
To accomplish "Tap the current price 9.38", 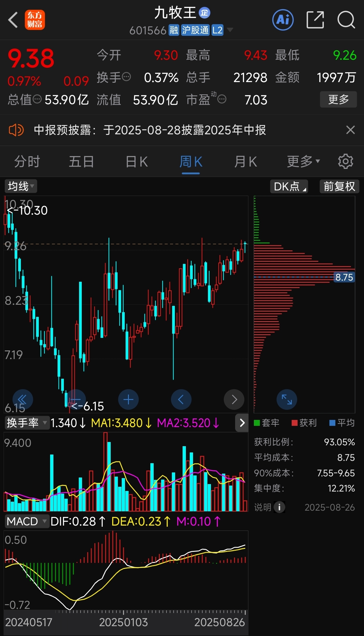I will tap(31, 58).
